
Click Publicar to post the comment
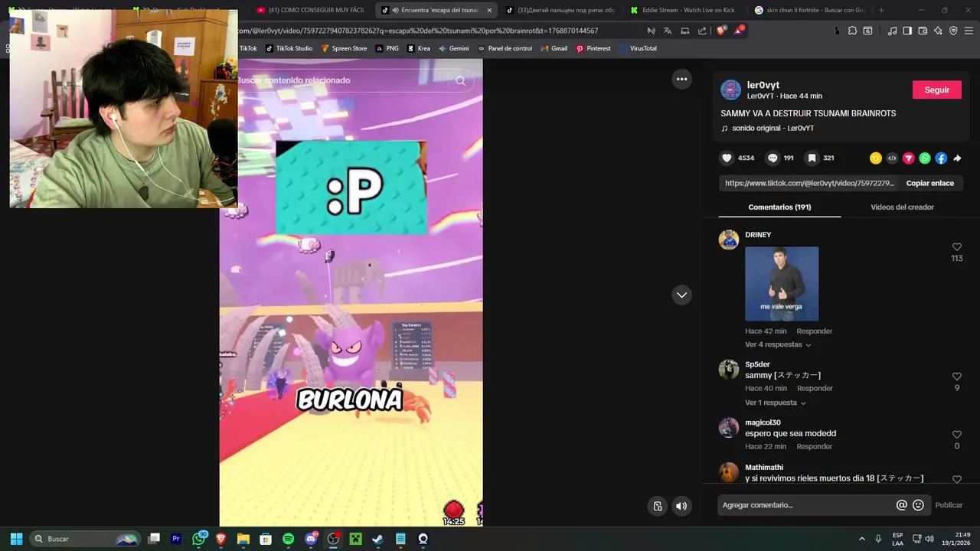tap(949, 505)
